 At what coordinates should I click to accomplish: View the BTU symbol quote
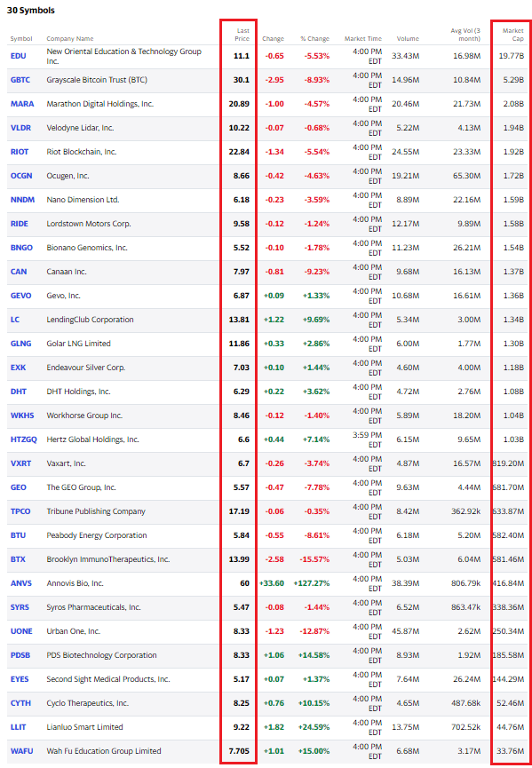(x=18, y=536)
